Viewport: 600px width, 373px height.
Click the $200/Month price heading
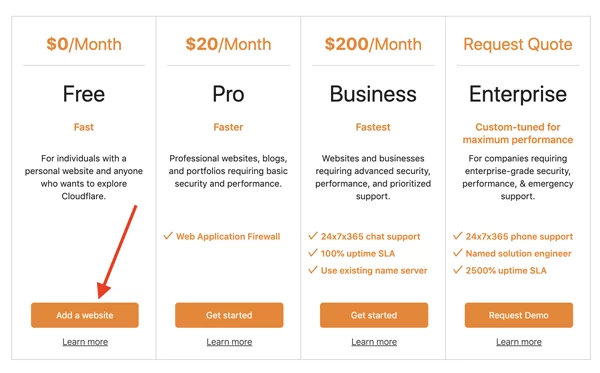tap(373, 44)
